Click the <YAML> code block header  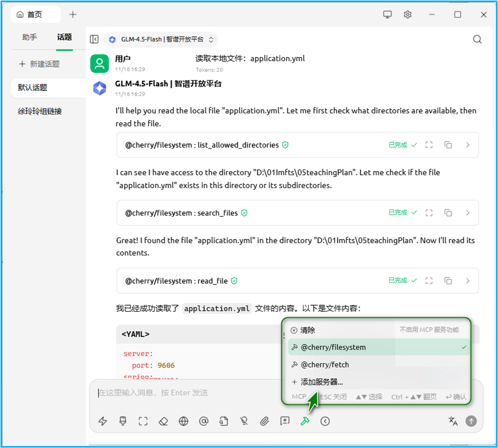(x=199, y=334)
